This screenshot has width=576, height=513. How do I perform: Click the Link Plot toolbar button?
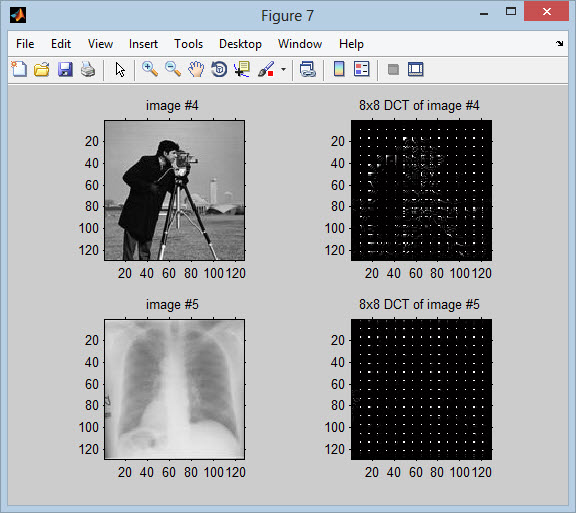(x=307, y=69)
